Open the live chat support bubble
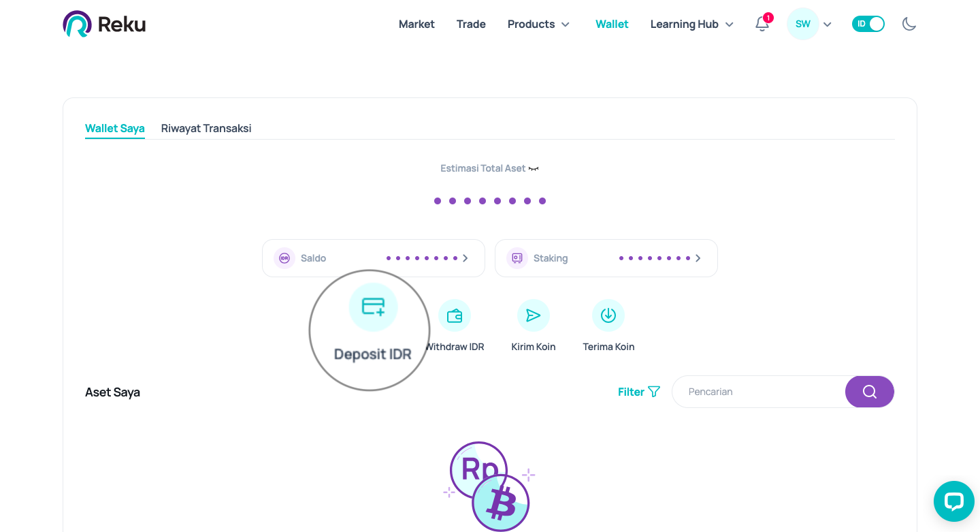 point(953,501)
